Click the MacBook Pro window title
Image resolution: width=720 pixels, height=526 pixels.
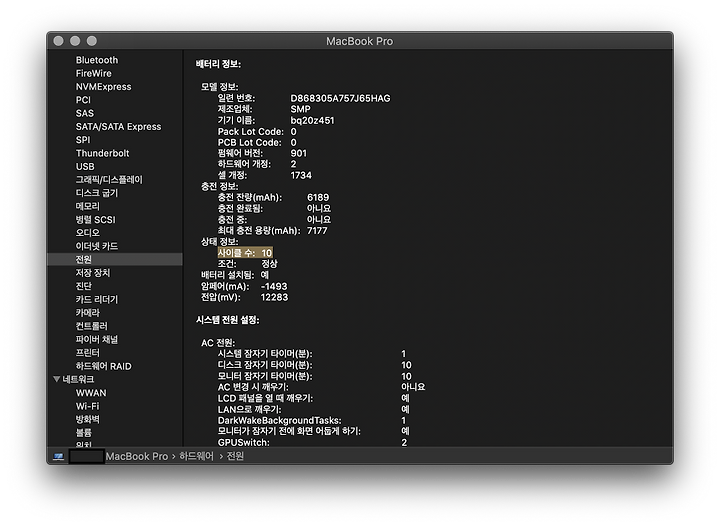(x=360, y=41)
